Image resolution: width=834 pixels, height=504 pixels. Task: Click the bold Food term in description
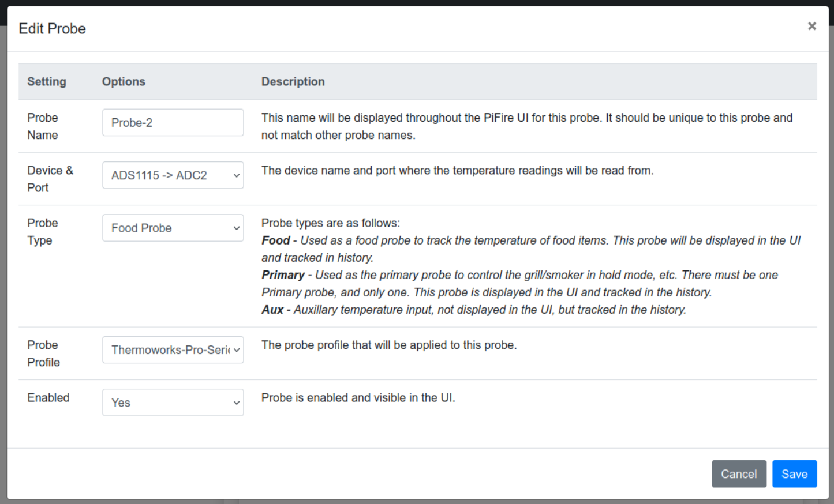275,240
